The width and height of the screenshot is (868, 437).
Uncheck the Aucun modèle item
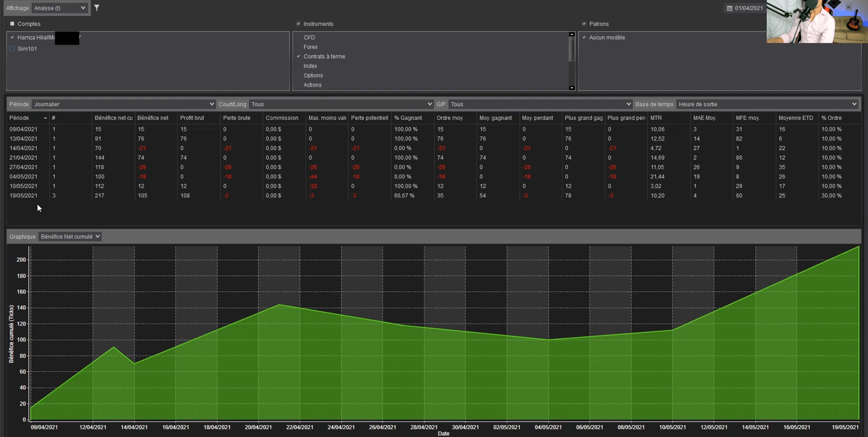click(x=584, y=37)
